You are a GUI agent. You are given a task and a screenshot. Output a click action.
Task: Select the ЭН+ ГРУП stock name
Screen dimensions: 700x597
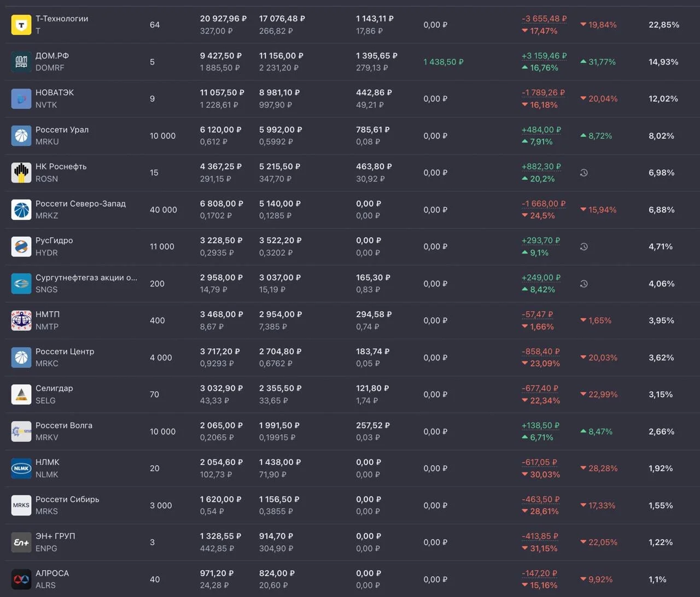tap(55, 536)
